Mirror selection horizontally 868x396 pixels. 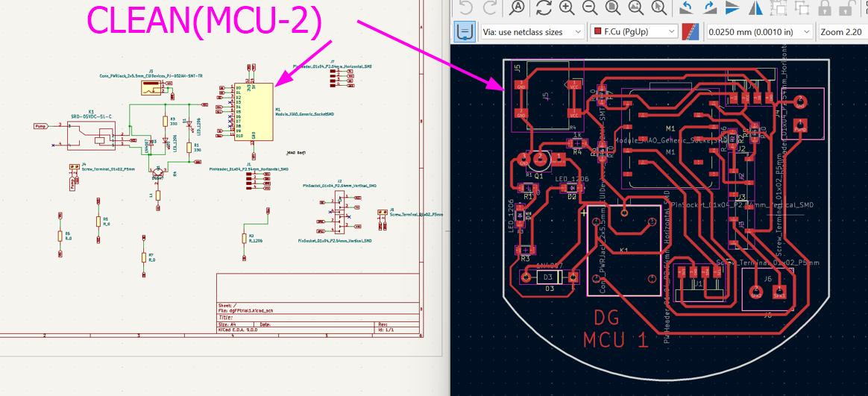click(x=755, y=7)
